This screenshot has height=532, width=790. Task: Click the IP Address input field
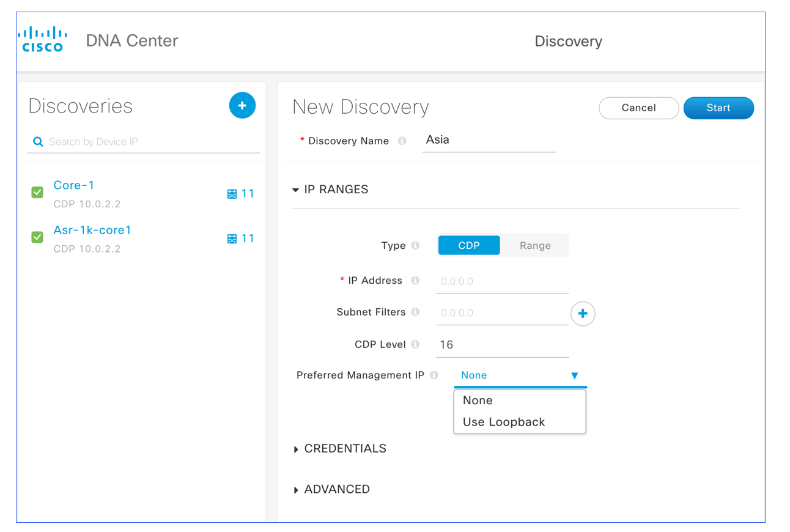(x=502, y=282)
